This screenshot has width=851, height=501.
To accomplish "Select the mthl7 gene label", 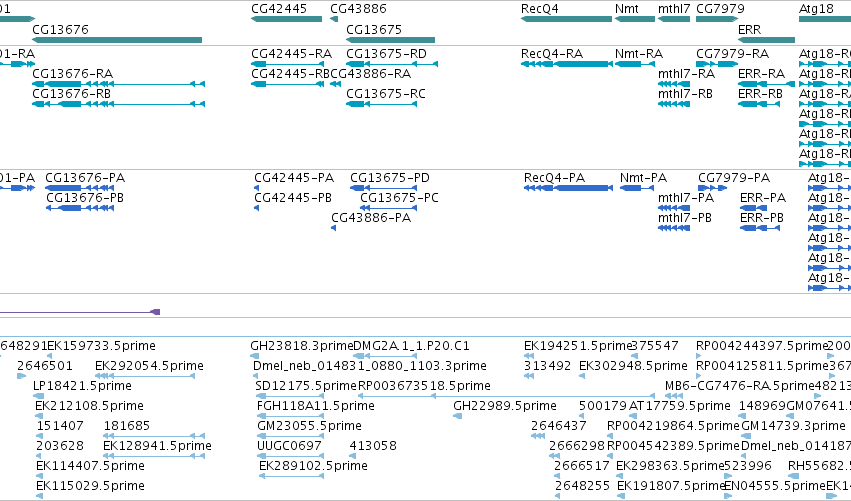I will [674, 9].
